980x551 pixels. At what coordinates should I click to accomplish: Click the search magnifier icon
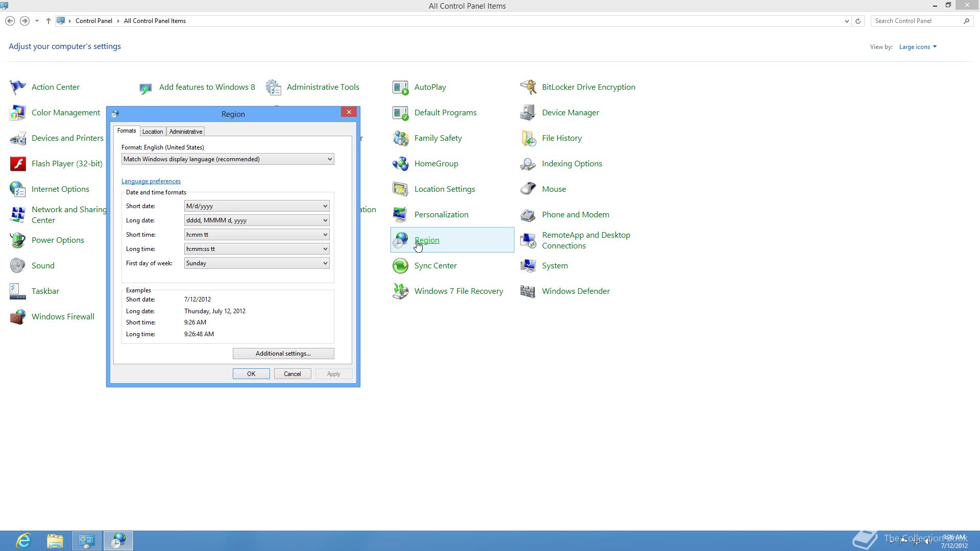tap(966, 21)
